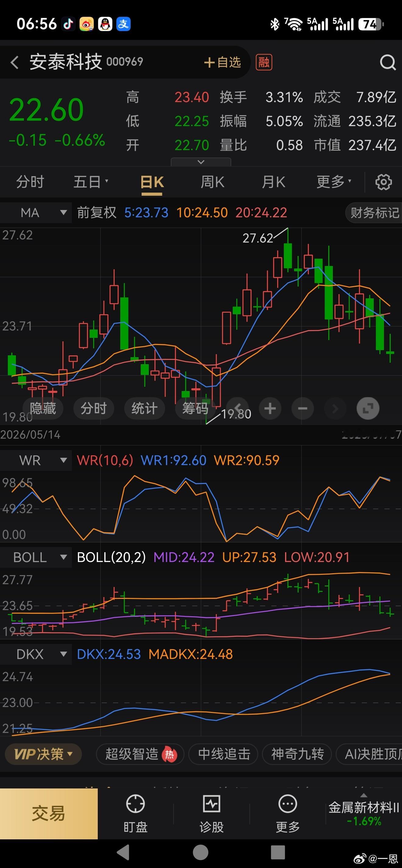Viewport: 402px width, 868px height.
Task: Tap Android recent apps button
Action: coord(278,852)
